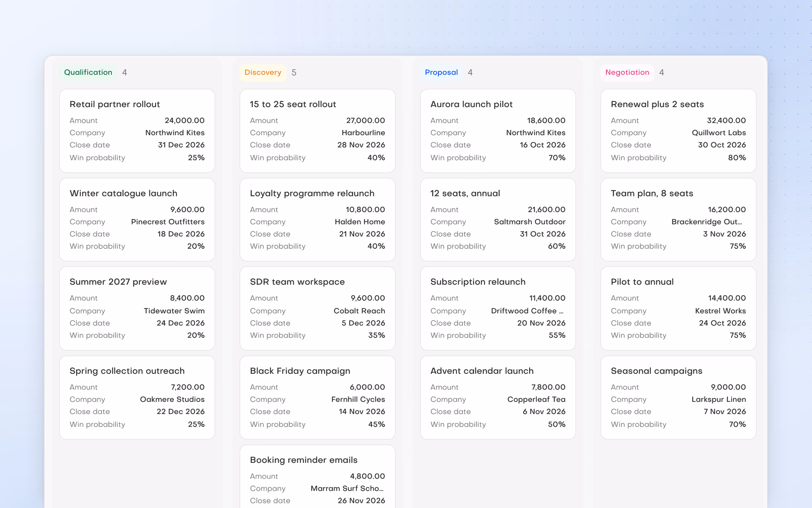Open the Subscription relaunch deal
This screenshot has height=508, width=812.
click(498, 308)
